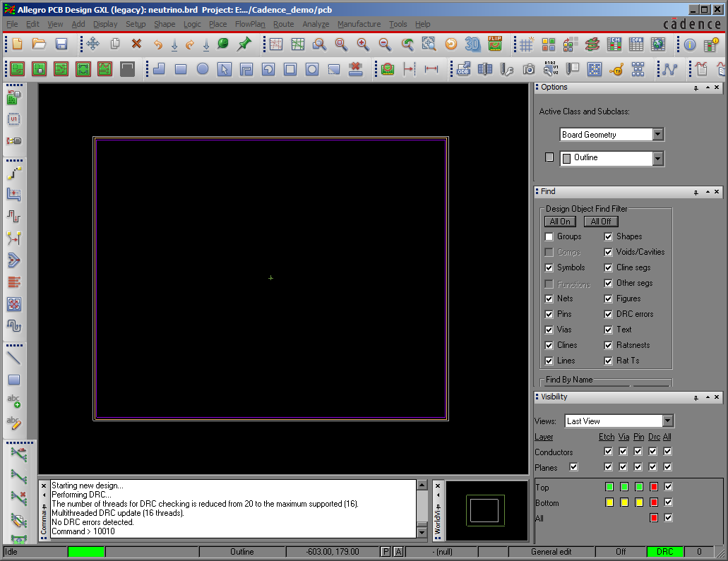Click the ODB export icon
Screen dimensions: 728x561
(x=463, y=69)
